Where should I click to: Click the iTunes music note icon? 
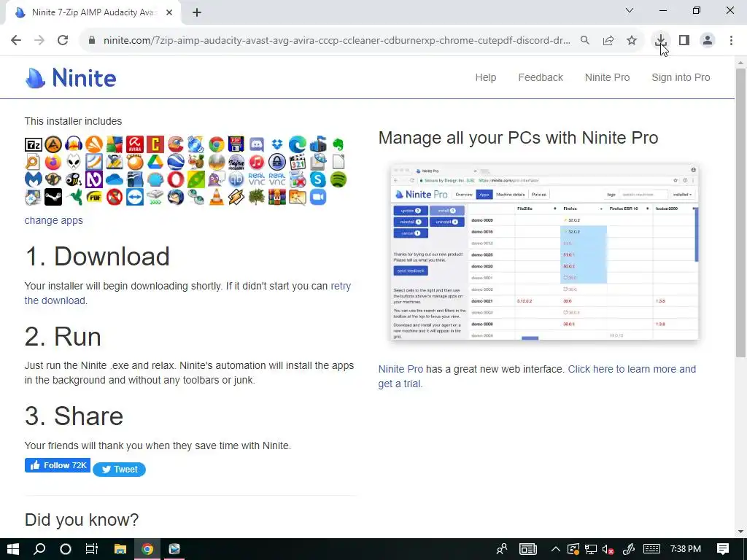coord(257,162)
